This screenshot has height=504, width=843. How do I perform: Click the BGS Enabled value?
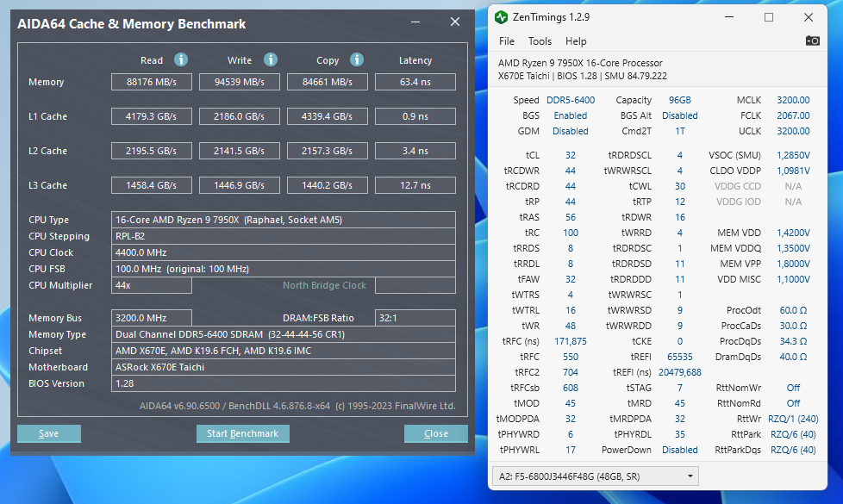[x=571, y=115]
